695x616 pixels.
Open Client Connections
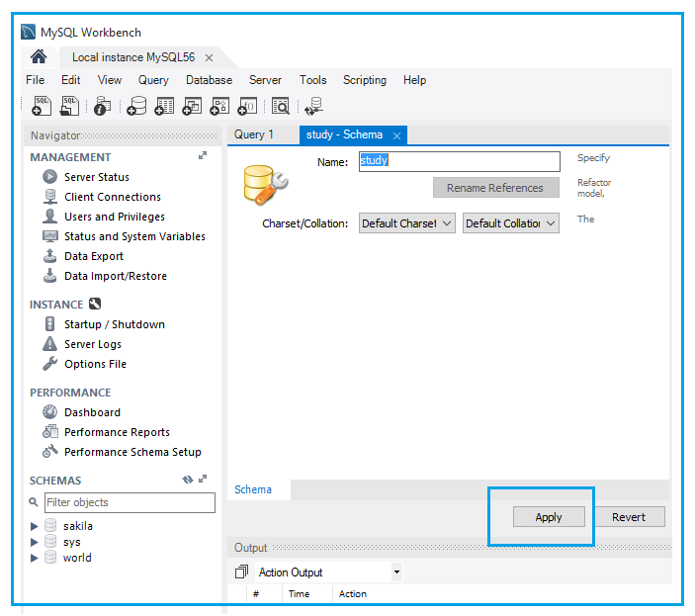pos(112,197)
